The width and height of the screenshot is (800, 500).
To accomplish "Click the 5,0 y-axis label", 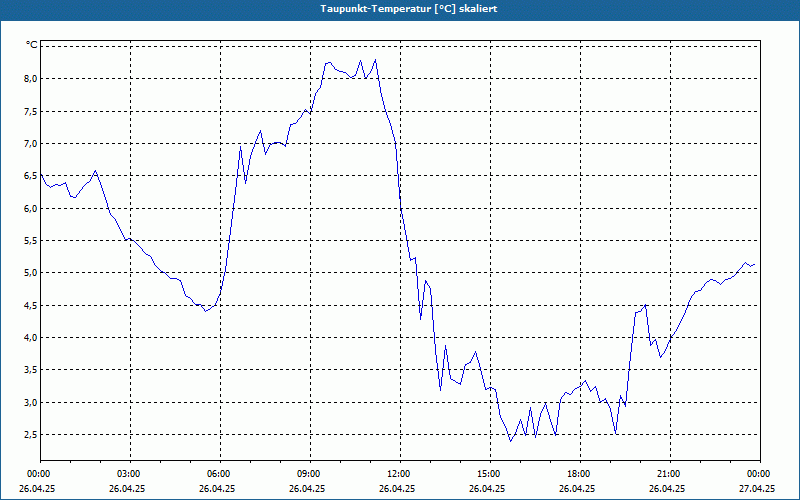I will coord(31,273).
